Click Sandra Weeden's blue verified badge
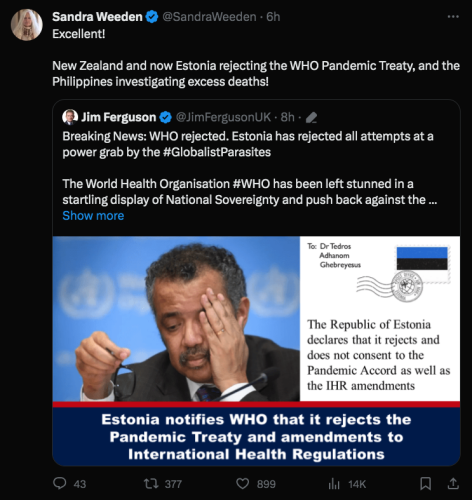Viewport: 472px width, 500px height. click(152, 17)
